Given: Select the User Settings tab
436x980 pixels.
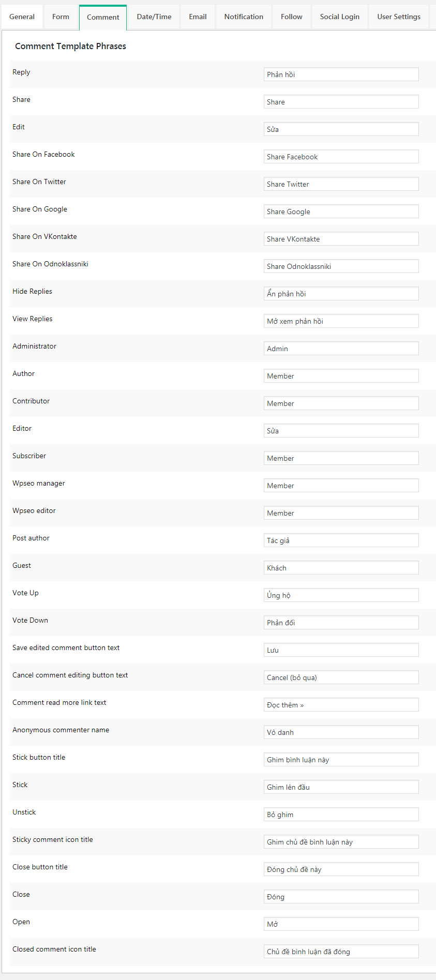Looking at the screenshot, I should click(x=399, y=17).
